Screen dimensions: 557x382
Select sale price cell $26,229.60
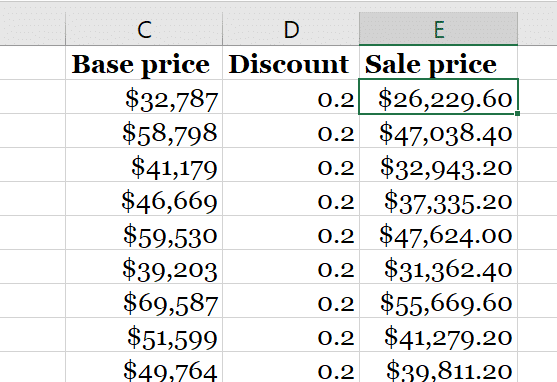click(x=438, y=97)
